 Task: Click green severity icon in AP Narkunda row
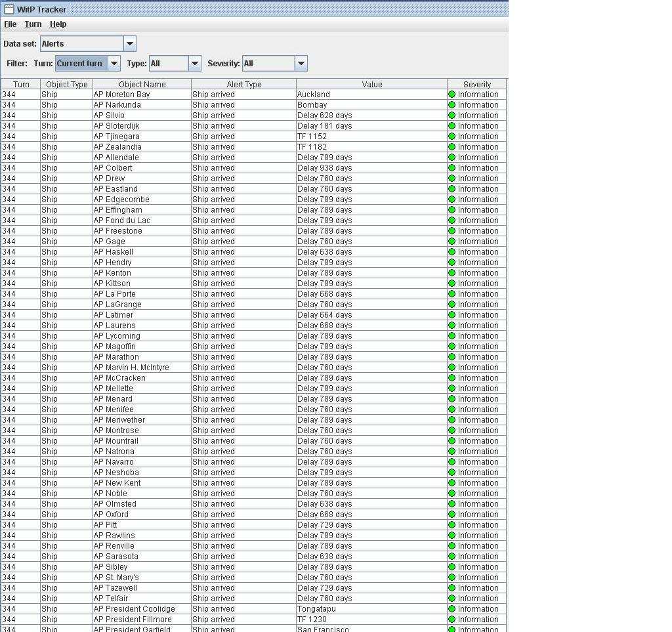(x=451, y=105)
